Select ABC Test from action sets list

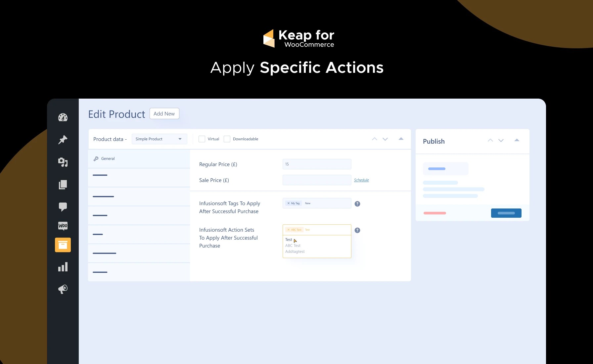(293, 245)
